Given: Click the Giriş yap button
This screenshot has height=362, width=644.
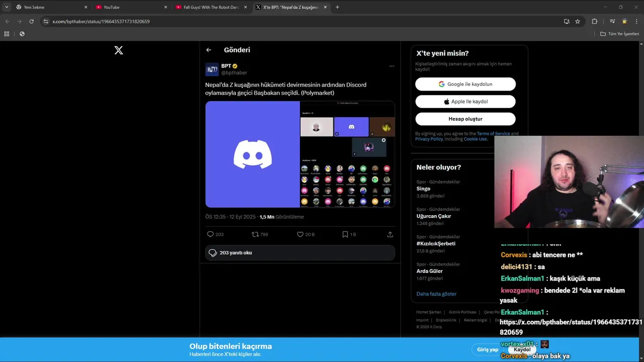Looking at the screenshot, I should (x=488, y=349).
